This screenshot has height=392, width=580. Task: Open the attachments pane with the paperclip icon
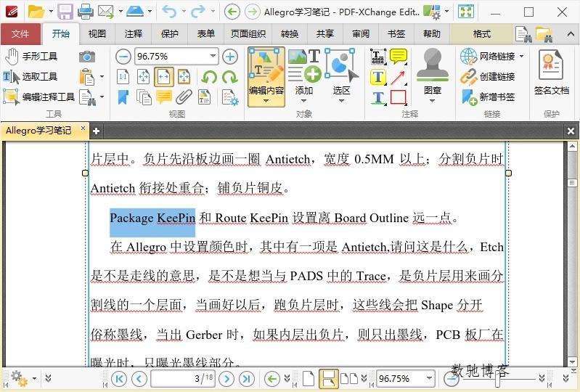tap(184, 97)
